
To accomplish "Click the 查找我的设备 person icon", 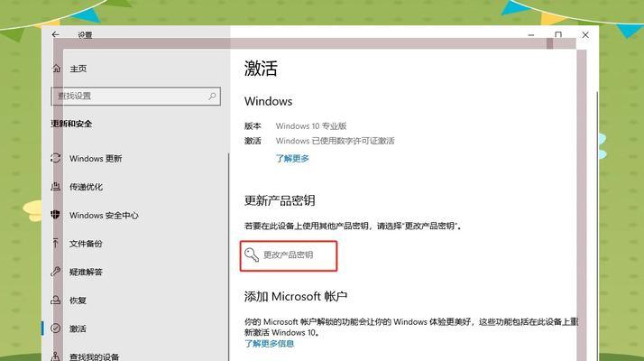I will (x=55, y=356).
